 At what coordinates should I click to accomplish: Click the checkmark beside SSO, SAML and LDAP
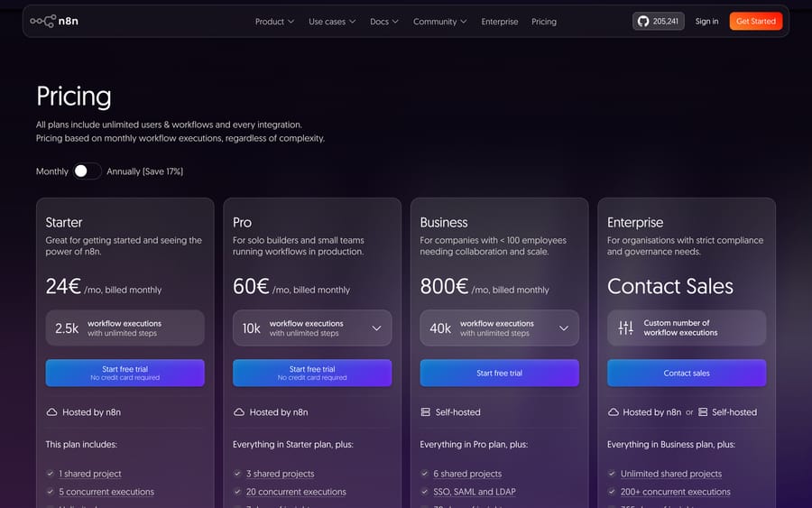click(425, 492)
